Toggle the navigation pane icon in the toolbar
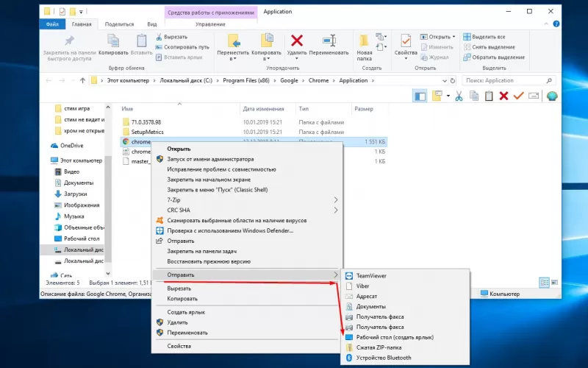The width and height of the screenshot is (588, 368). [420, 96]
